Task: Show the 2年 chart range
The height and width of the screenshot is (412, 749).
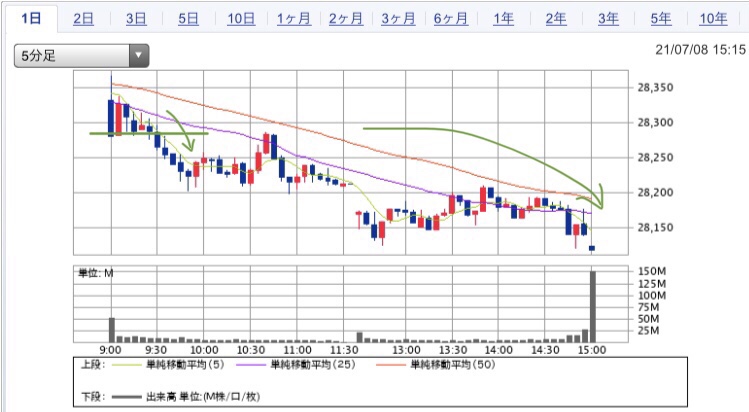Action: coord(556,19)
